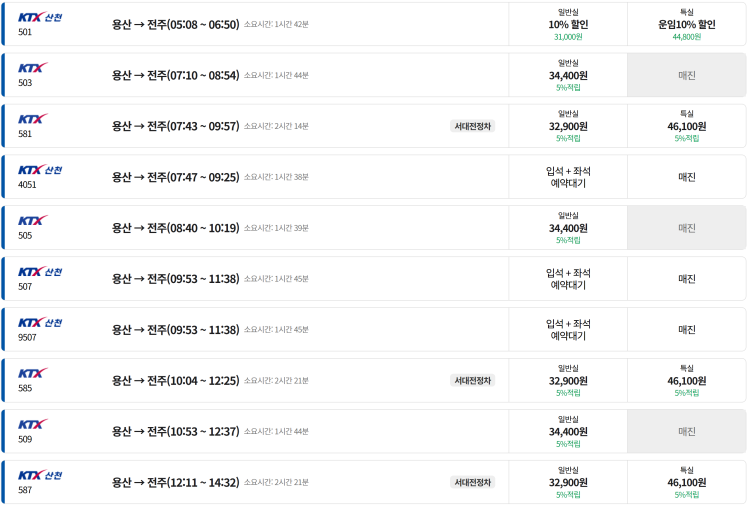The image size is (750, 506).
Task: Pick 일반실 34,400원 on the 08:40 train
Action: (x=568, y=228)
